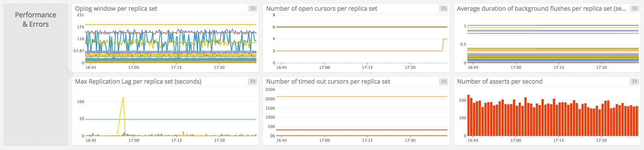Open Number of asserts per second title
This screenshot has width=644, height=150.
(x=500, y=82)
